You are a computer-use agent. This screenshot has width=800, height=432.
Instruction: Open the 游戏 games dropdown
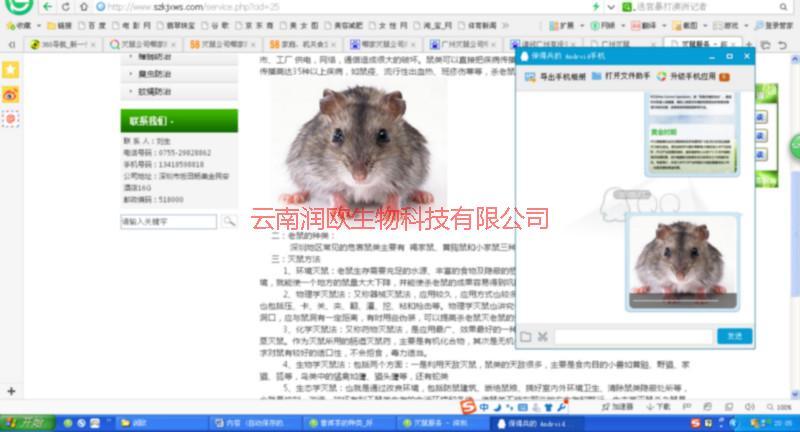[x=730, y=25]
